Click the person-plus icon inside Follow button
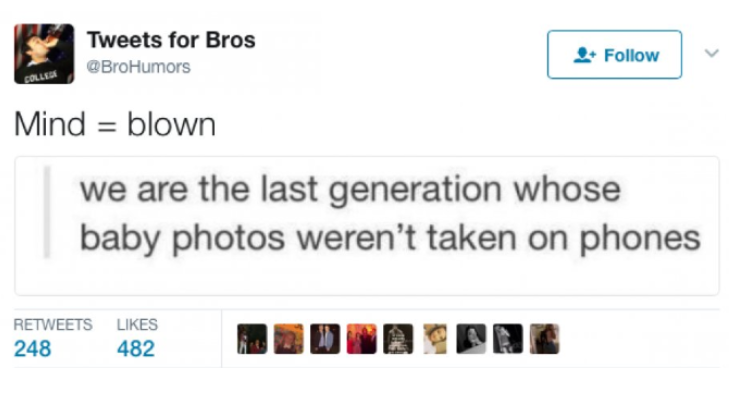Image resolution: width=745 pixels, height=411 pixels. [584, 55]
